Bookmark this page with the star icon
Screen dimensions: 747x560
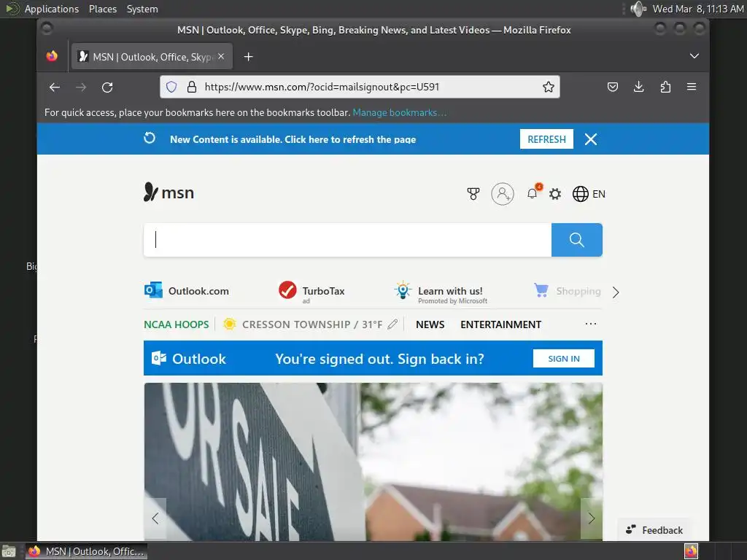coord(549,87)
